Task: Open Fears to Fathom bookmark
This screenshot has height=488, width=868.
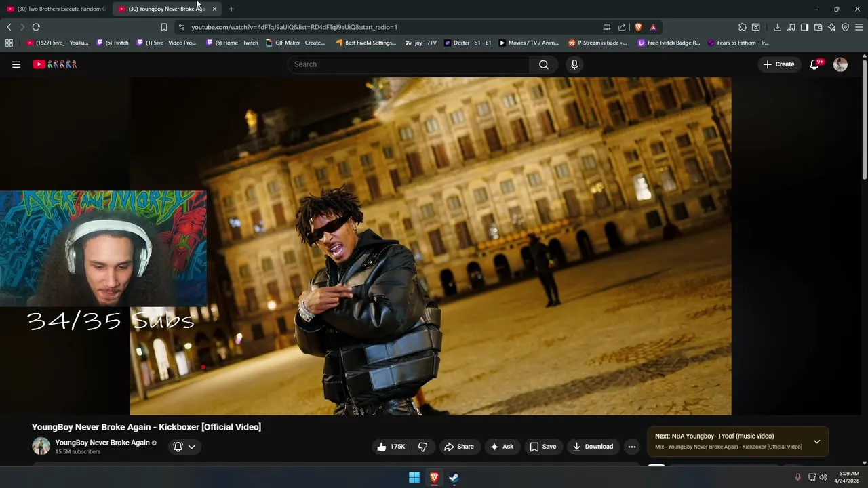Action: point(738,43)
